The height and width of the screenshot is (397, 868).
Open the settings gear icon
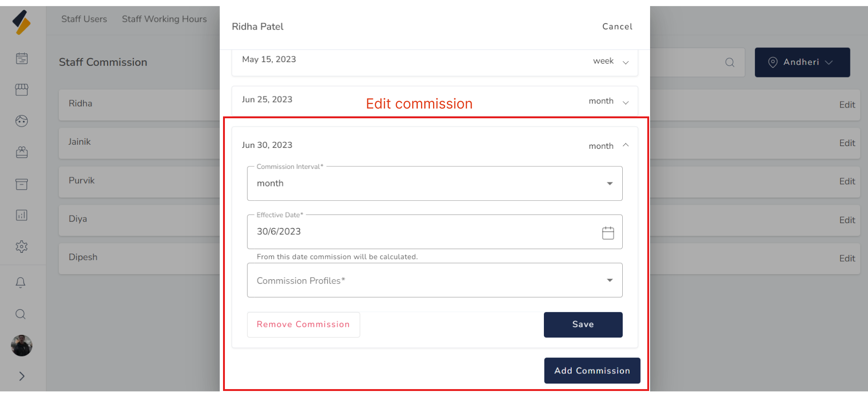coord(22,246)
